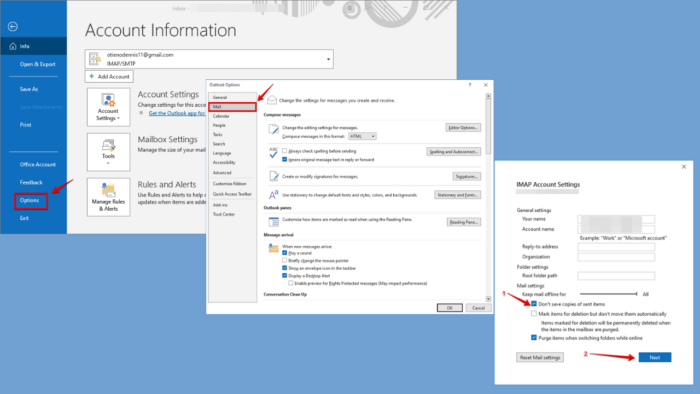
Task: Toggle Ignore original message text checkbox
Action: click(x=284, y=159)
